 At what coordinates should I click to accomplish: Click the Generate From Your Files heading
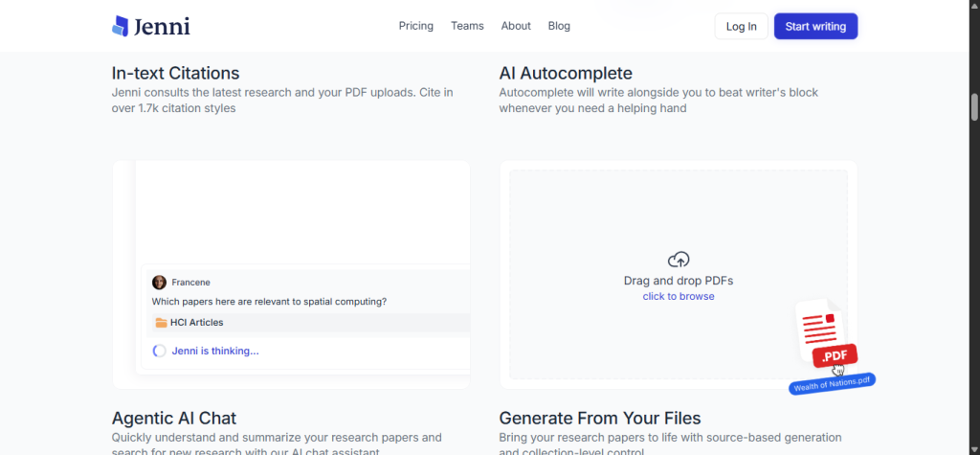point(600,419)
